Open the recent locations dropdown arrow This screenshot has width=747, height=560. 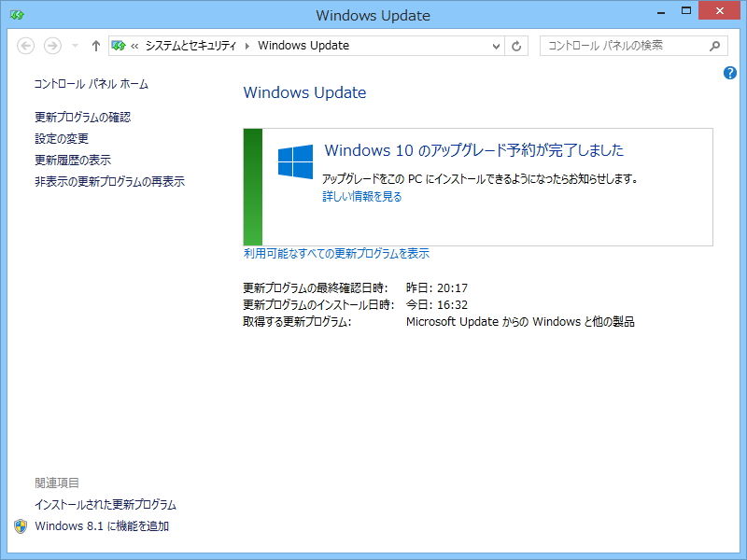coord(75,46)
